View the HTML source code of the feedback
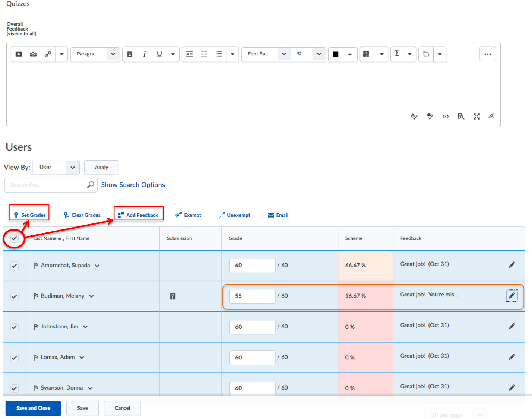The image size is (532, 419). click(446, 116)
